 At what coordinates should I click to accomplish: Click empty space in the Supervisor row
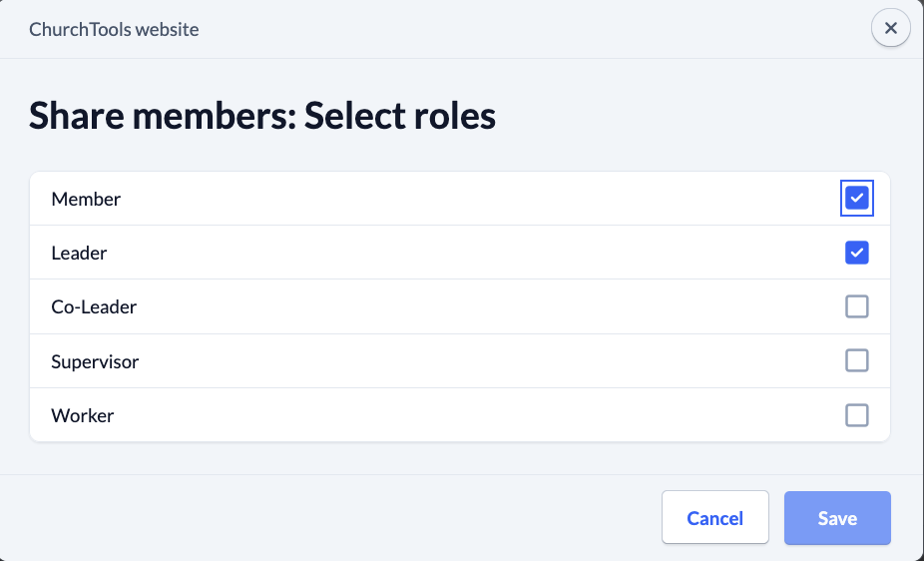pyautogui.click(x=479, y=361)
